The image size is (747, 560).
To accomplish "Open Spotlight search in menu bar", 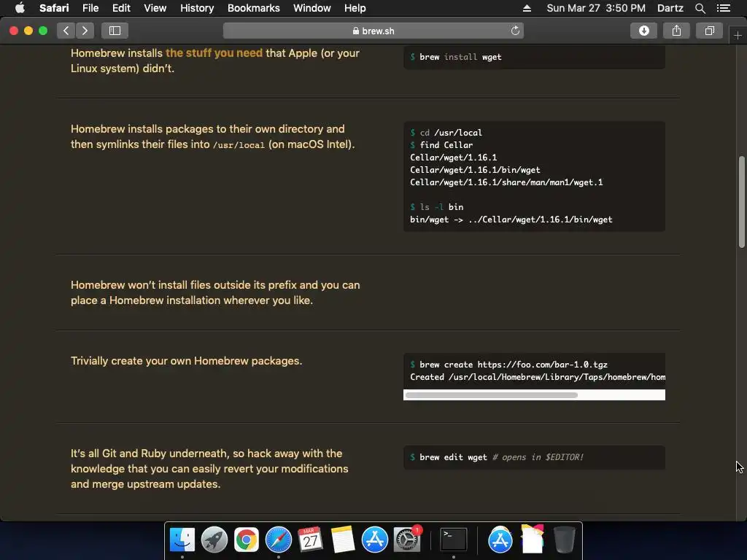I will (x=700, y=8).
